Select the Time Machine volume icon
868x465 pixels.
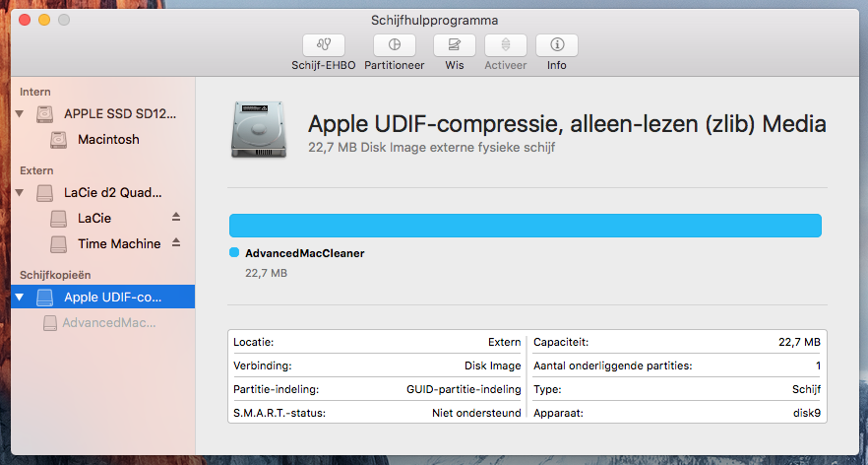click(58, 244)
